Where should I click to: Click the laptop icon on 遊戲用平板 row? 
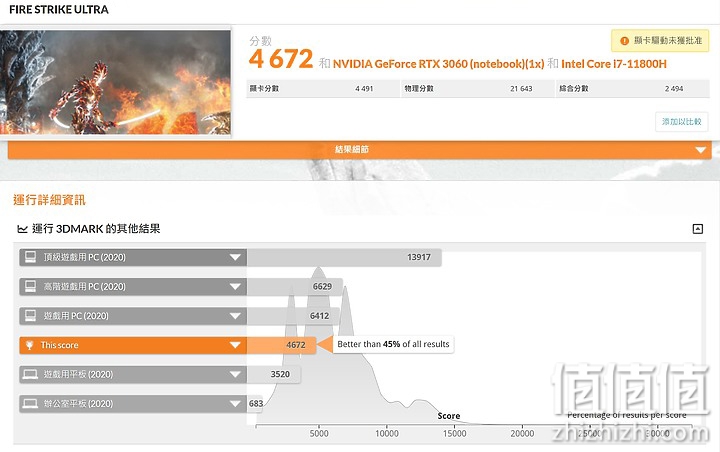pyautogui.click(x=30, y=374)
